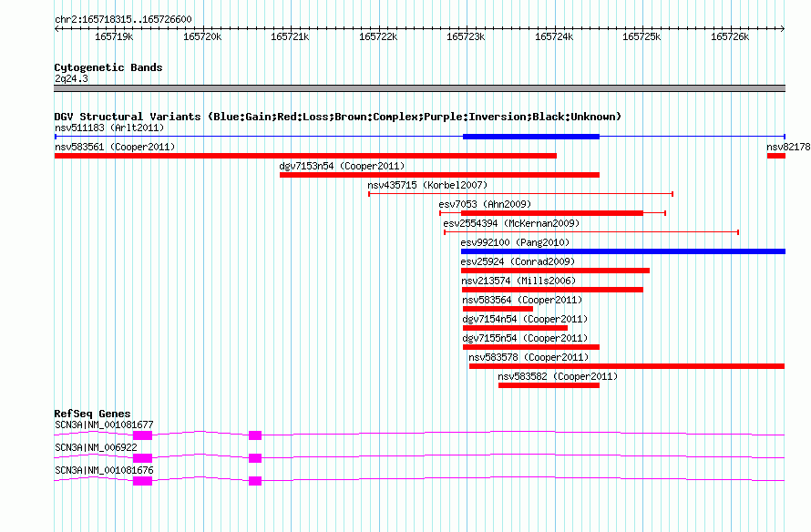
Task: Click first exon of SCN3A NM_001081676
Action: pos(142,481)
